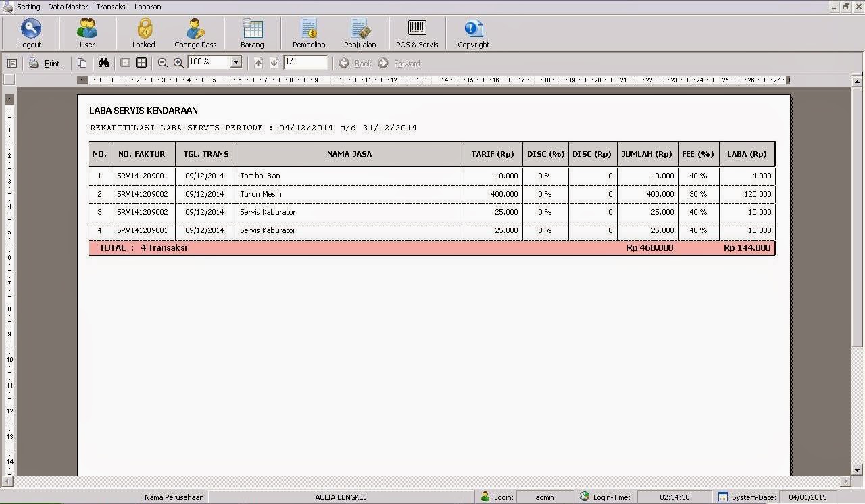Click the Back navigation arrow icon
This screenshot has width=865, height=504.
point(344,63)
